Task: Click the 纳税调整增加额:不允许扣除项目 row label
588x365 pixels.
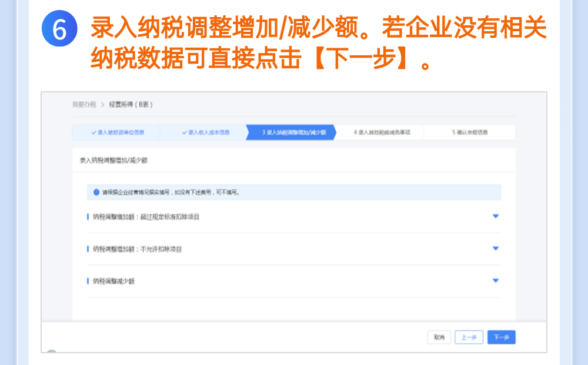Action: [137, 249]
